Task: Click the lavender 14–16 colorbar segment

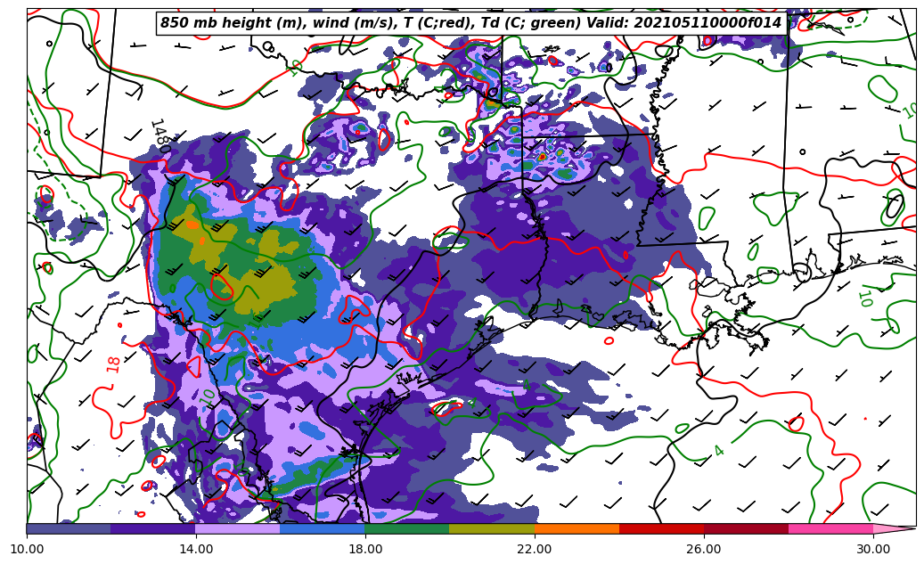Action: point(237,528)
